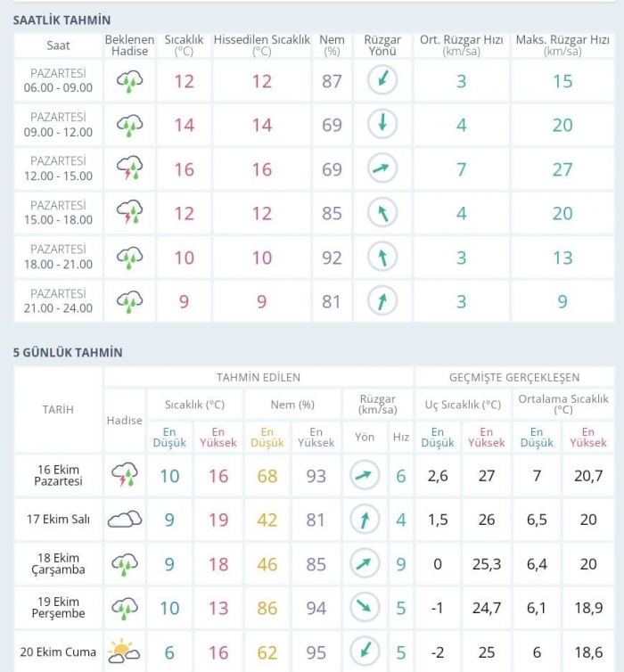Click the thunderstorm icon for 12.00 - 15.00
Viewport: 624px width, 672px height.
[x=130, y=169]
